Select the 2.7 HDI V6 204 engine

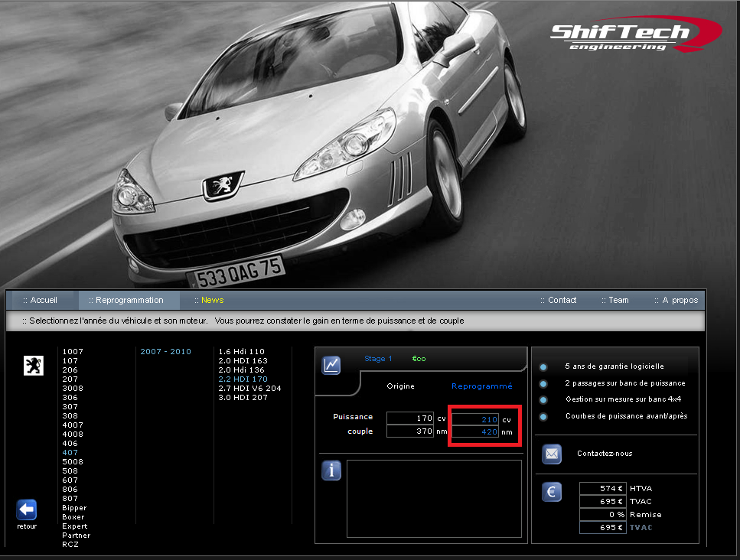(249, 389)
